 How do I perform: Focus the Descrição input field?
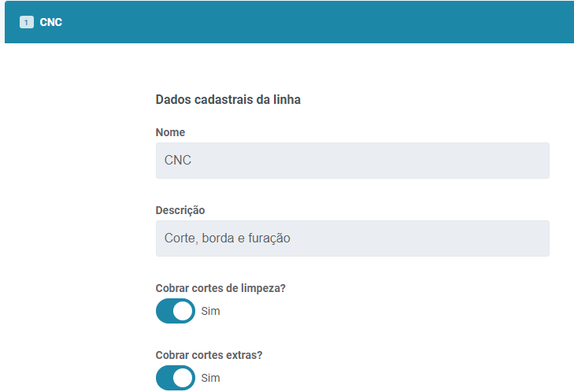[352, 239]
